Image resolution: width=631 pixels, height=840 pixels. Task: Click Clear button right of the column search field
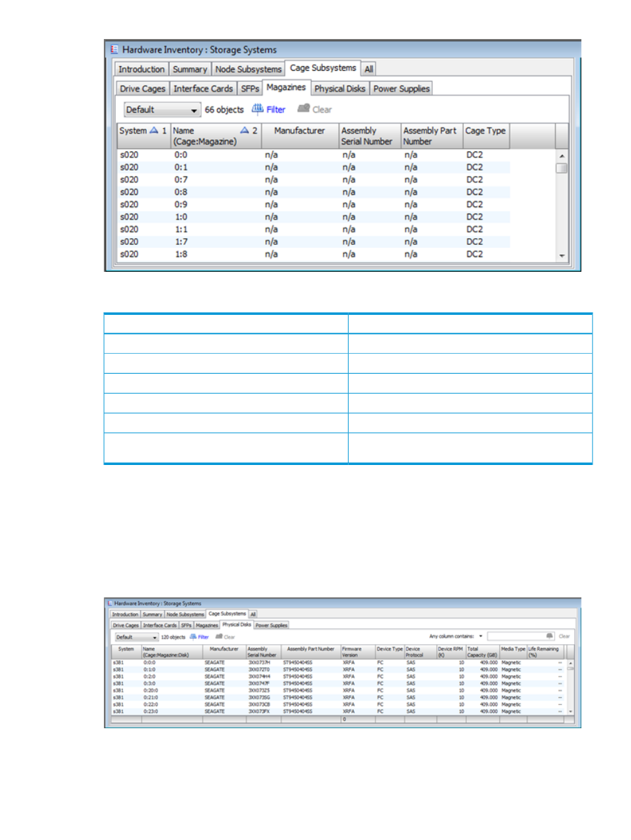click(x=564, y=636)
